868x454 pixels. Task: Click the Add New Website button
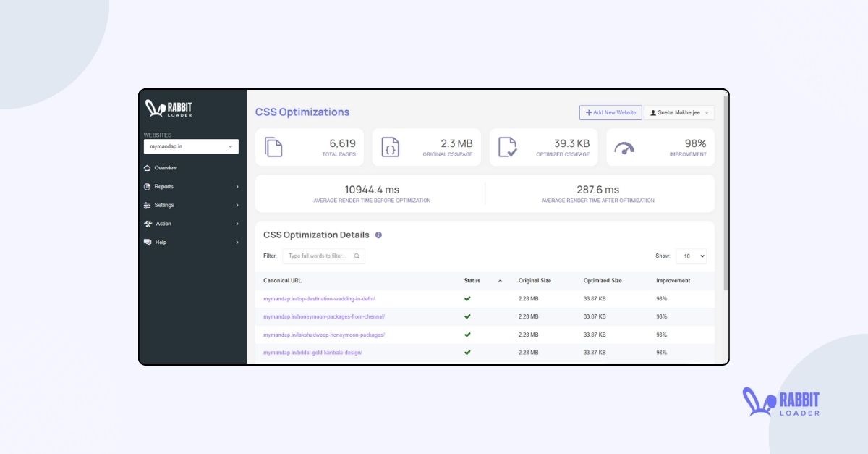610,112
